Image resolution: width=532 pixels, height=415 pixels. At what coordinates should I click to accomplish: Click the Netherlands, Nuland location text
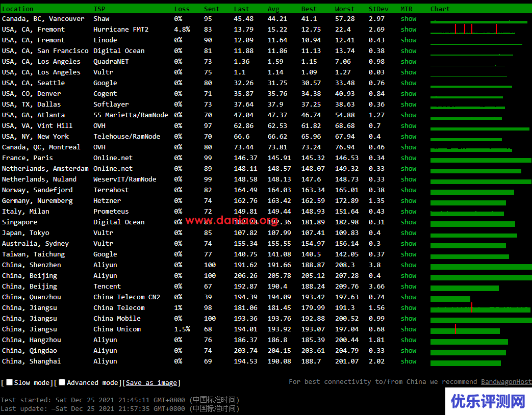[39, 179]
